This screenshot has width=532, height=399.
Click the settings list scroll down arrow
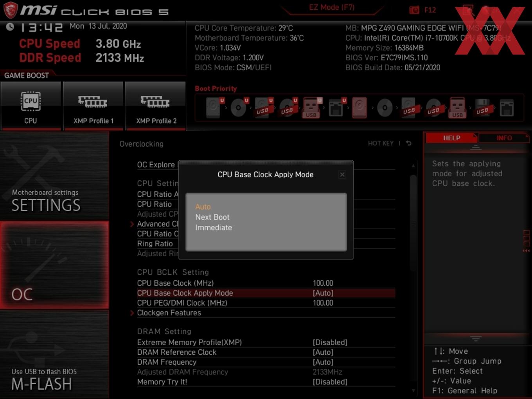click(413, 390)
